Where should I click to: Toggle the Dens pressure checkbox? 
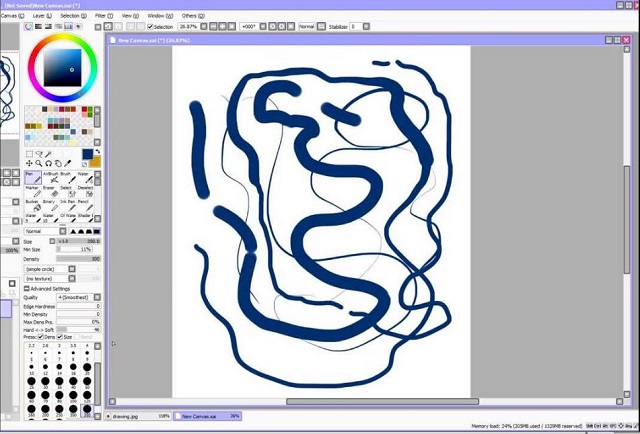40,337
